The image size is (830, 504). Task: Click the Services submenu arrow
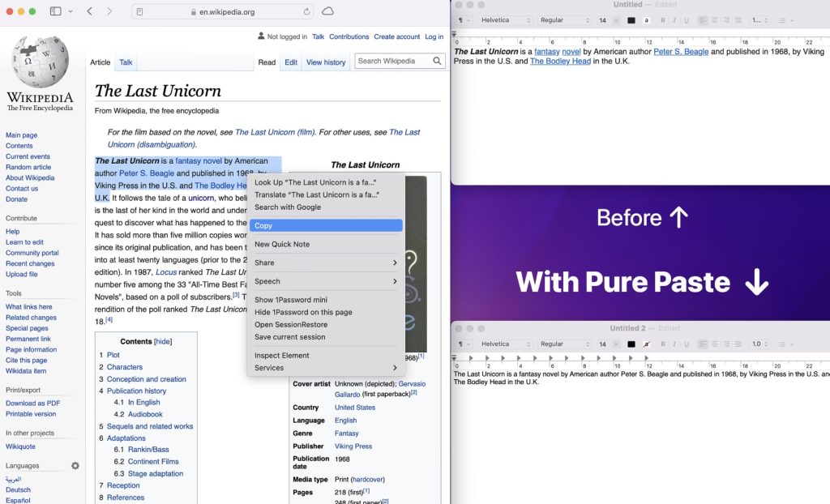395,367
